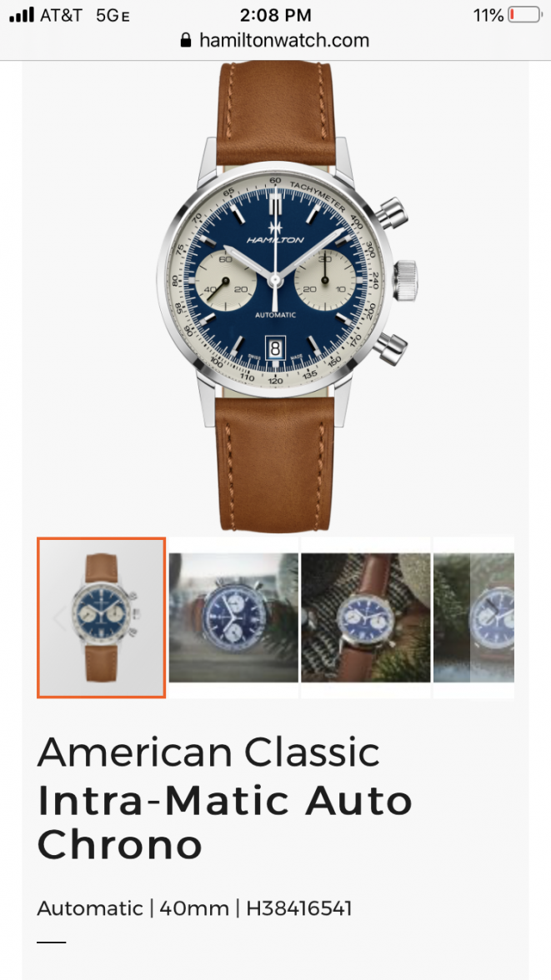Tap the padlock icon beside the URL
Image resolution: width=551 pixels, height=980 pixels.
[x=185, y=41]
